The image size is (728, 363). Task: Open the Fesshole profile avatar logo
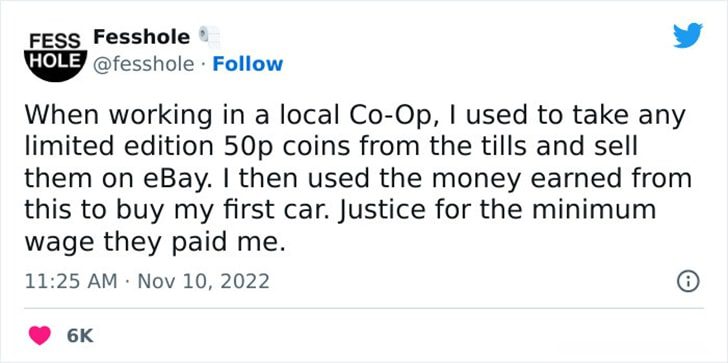[x=55, y=55]
